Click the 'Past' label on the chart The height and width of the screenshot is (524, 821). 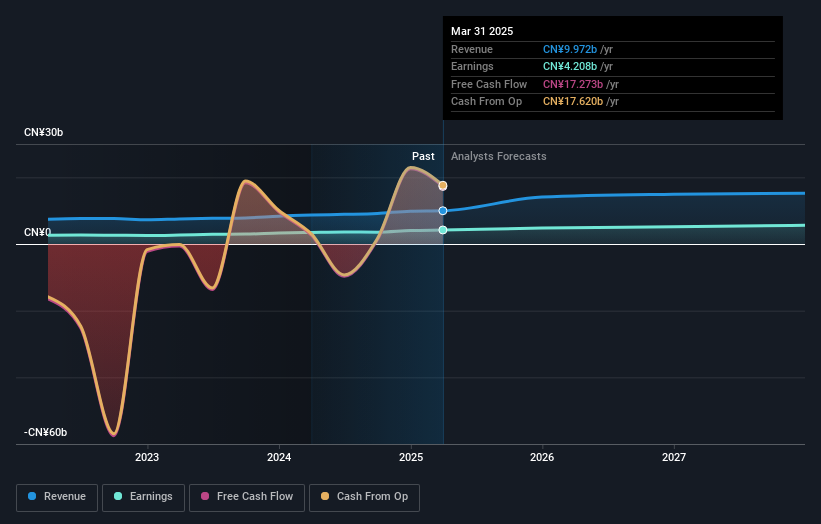point(423,156)
